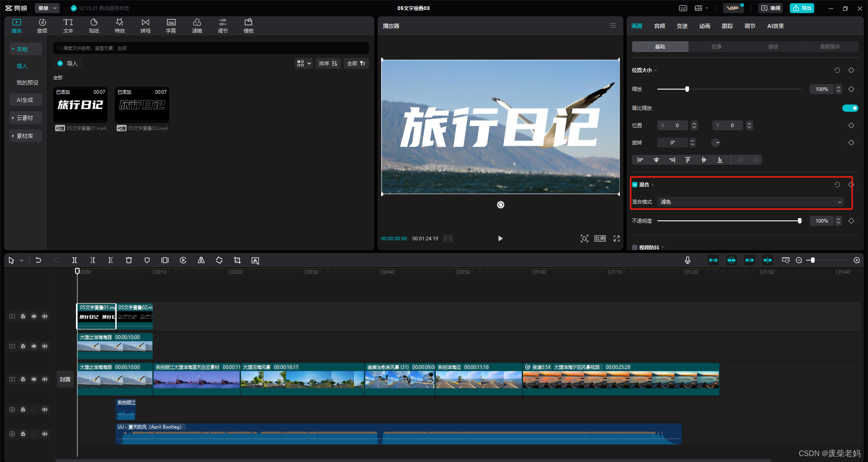
Task: Click the zoom-in timeline plus icon
Action: pyautogui.click(x=857, y=260)
